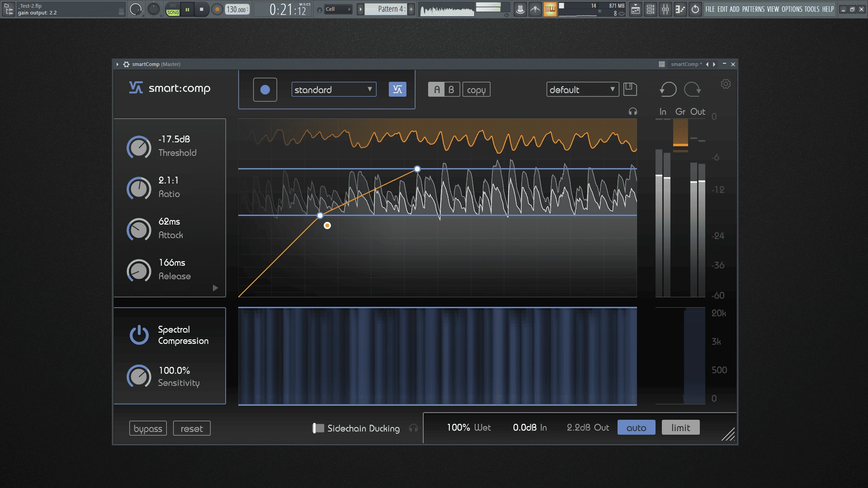The width and height of the screenshot is (868, 488).
Task: Click the headphone icon left of Cell selector
Action: click(x=320, y=9)
